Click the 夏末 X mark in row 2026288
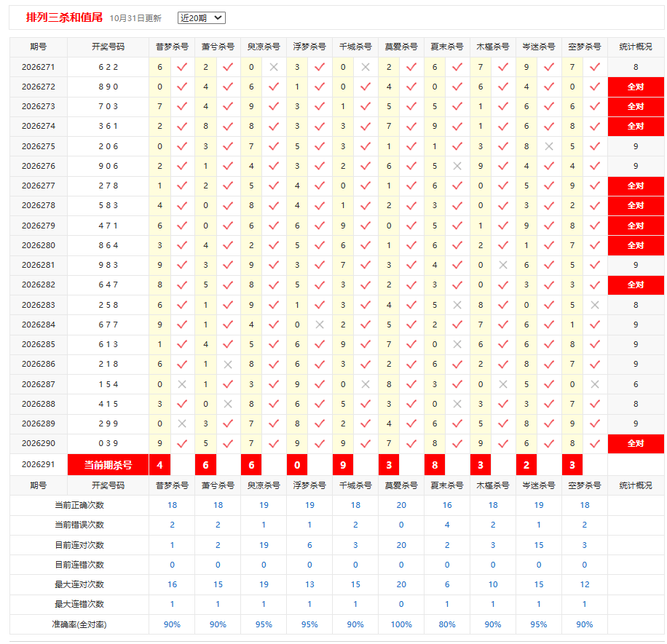 coord(457,404)
